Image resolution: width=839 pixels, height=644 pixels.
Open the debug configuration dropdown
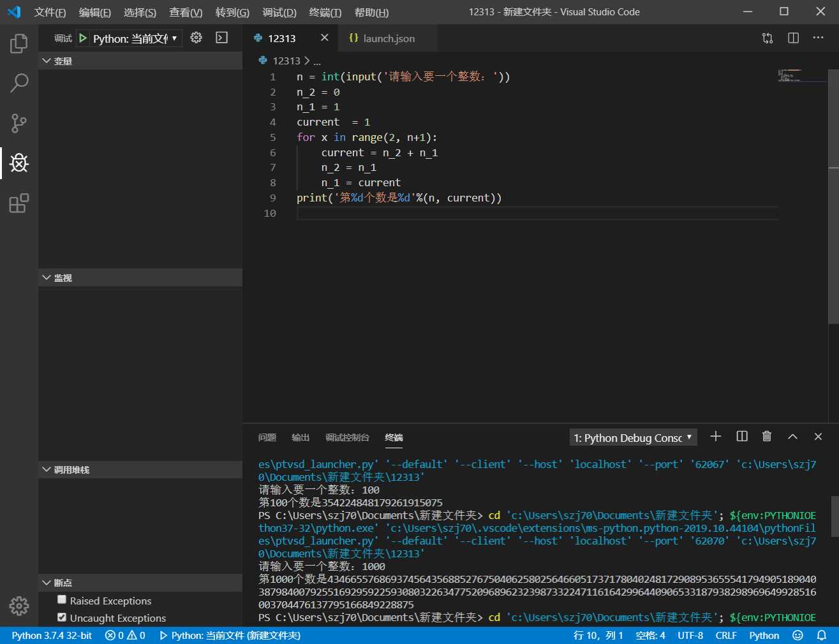coord(136,38)
